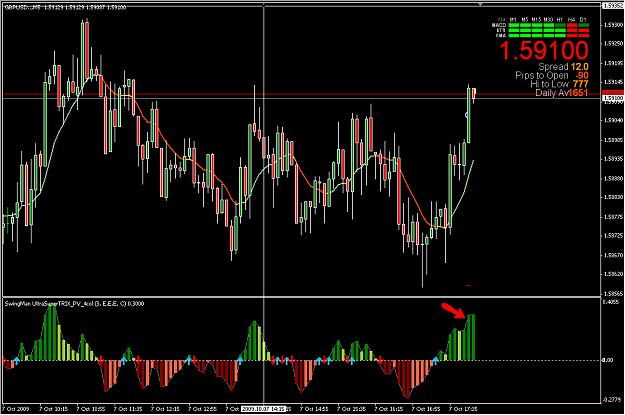Screen dimensions: 625x415
Task: Select the M1 timeframe column label
Action: pos(513,20)
